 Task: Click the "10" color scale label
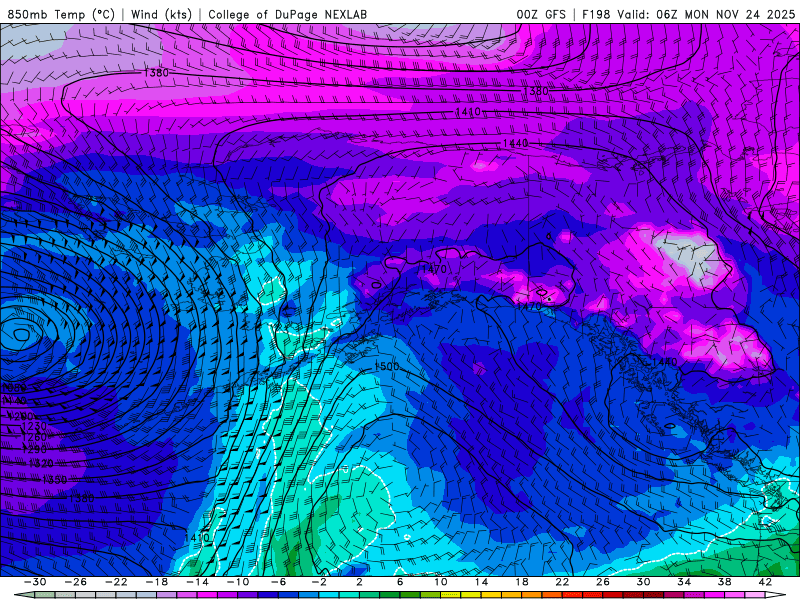click(440, 582)
